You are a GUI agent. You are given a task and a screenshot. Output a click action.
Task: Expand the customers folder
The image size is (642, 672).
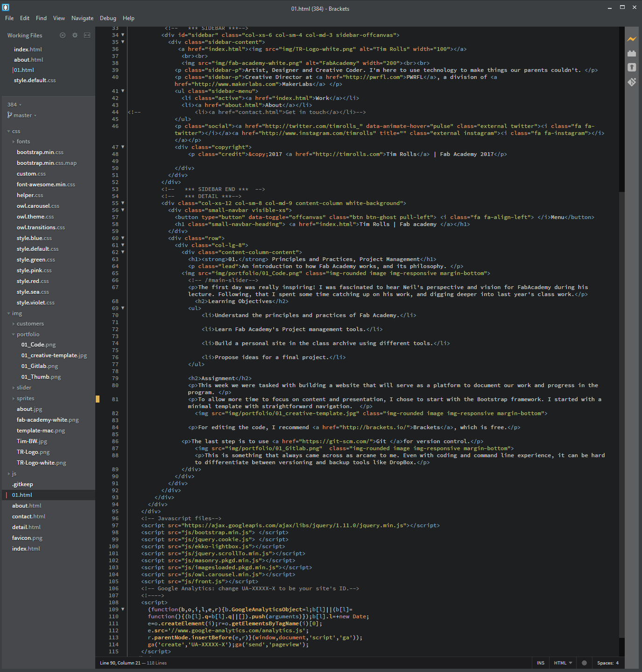click(13, 324)
